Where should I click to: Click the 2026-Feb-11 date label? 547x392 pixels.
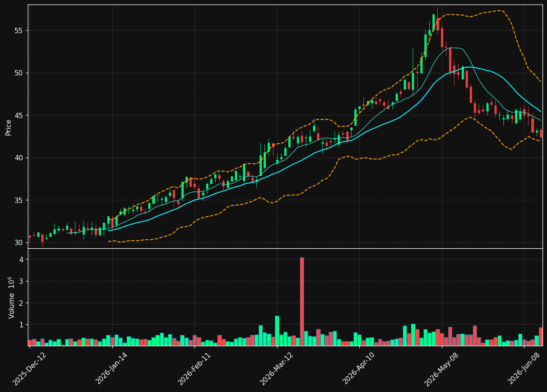point(194,368)
